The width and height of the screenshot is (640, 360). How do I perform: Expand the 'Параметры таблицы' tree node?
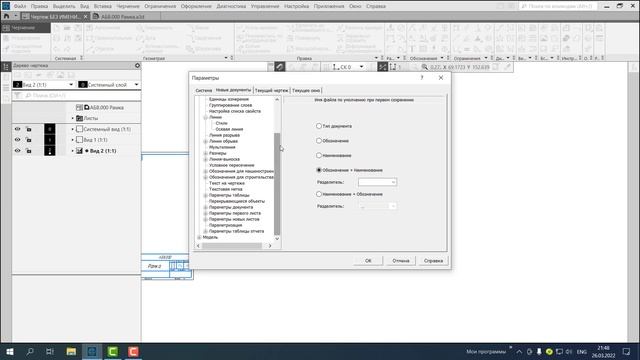pos(206,195)
